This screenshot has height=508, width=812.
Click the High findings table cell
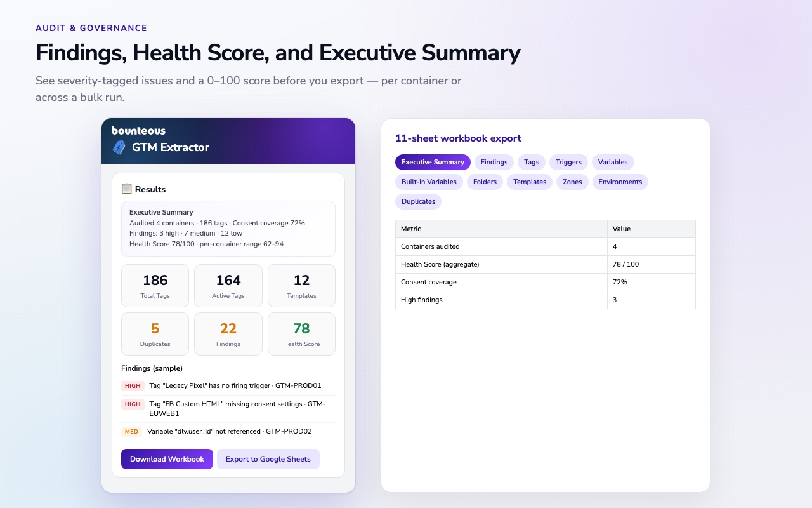[501, 300]
